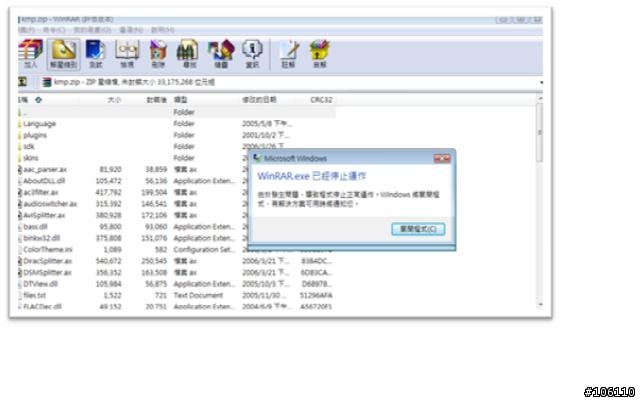This screenshot has width=640, height=400.
Task: Click the Extract To (解壓縮到) toolbar icon
Action: [x=63, y=53]
